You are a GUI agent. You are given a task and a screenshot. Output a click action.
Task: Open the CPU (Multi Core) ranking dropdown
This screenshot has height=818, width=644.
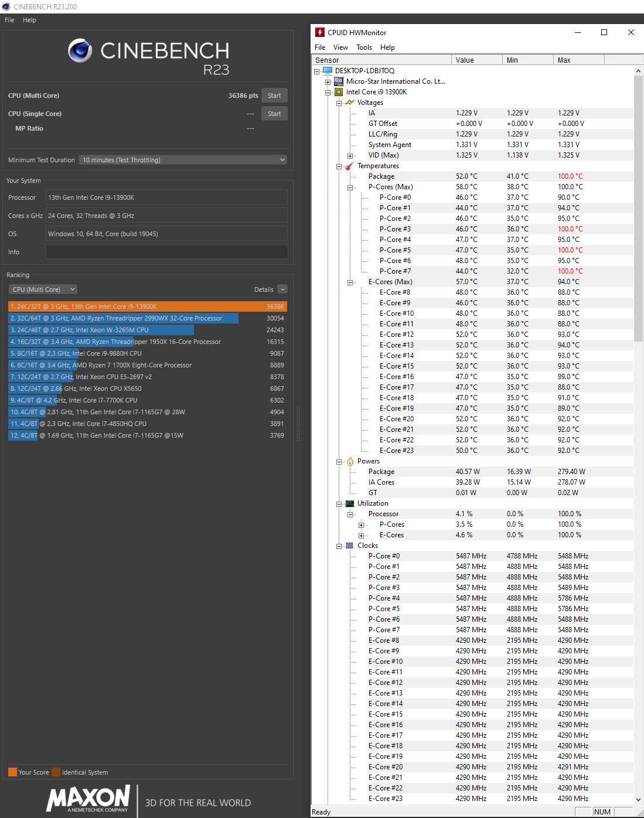(x=43, y=289)
